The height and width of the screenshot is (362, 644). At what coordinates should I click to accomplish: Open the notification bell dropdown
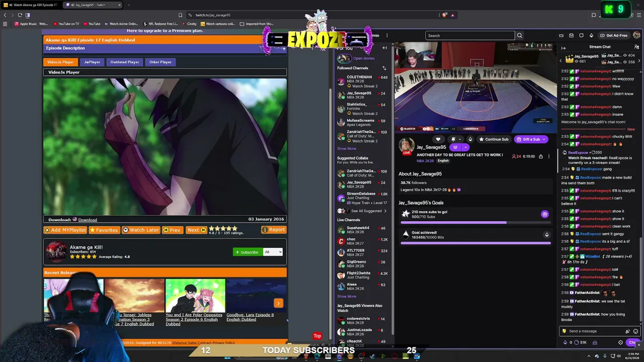(456, 139)
